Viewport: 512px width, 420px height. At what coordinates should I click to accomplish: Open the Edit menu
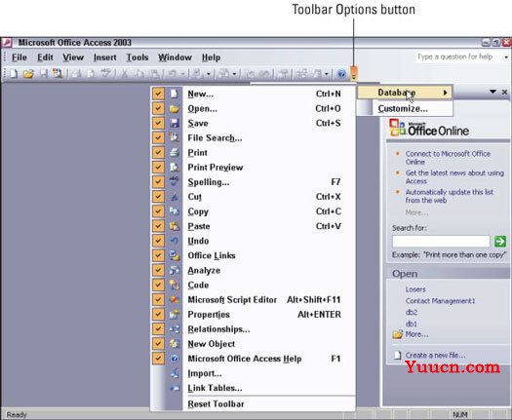pyautogui.click(x=45, y=57)
